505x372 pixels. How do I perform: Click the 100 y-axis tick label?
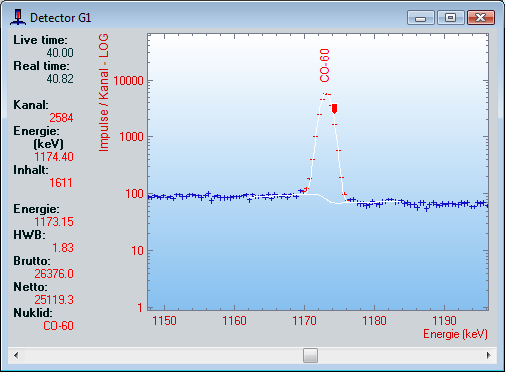pos(134,194)
